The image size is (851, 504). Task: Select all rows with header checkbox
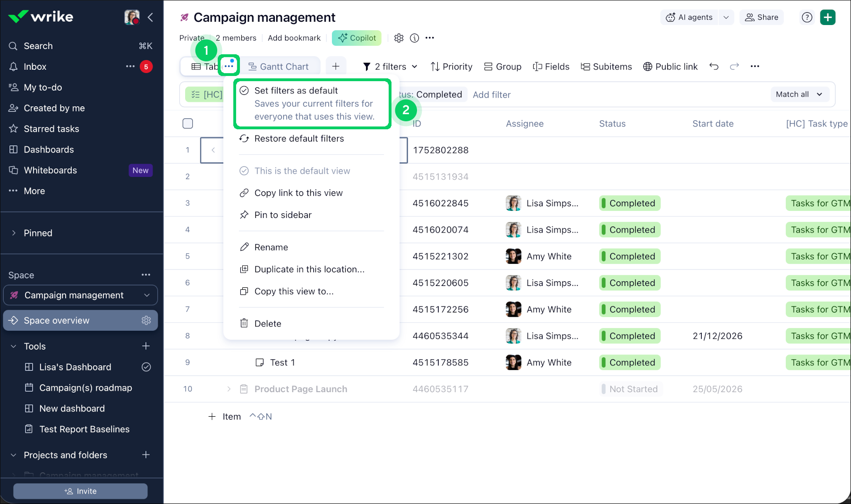pyautogui.click(x=188, y=124)
